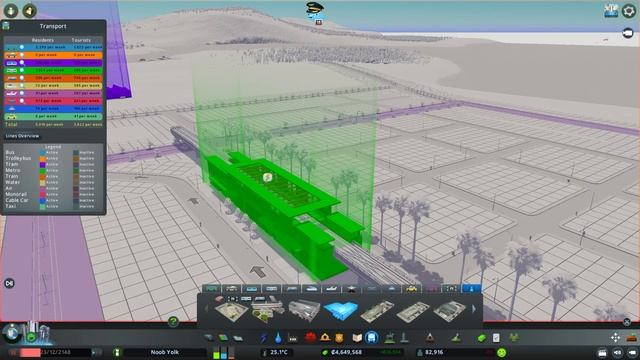Toggle the Trolleybus row visibility circle
This screenshot has height=360, width=640.
[22, 55]
